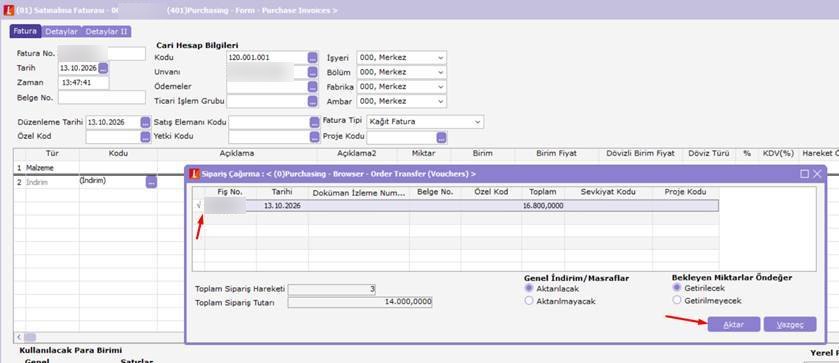Select Getirilmeyecek radio option
Screen dimensions: 839x363
pyautogui.click(x=677, y=300)
